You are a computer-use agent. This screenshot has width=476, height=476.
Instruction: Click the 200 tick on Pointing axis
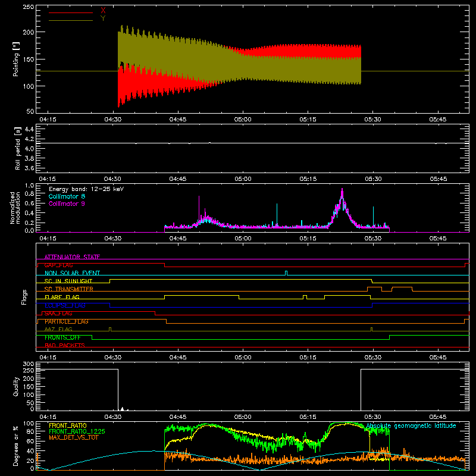(28, 32)
